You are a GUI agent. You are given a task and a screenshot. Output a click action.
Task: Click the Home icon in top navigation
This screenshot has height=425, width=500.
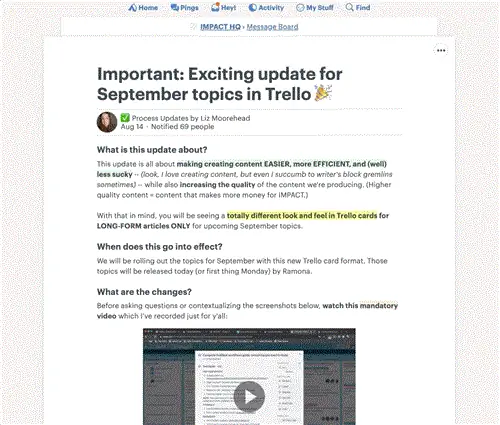pos(132,8)
